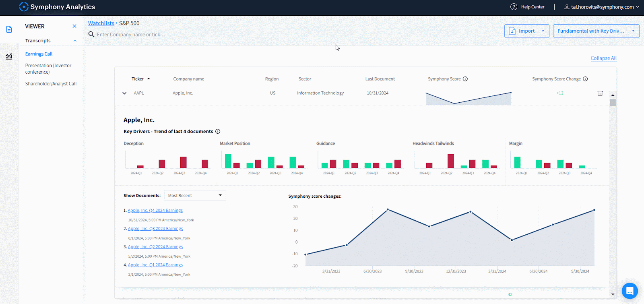
Task: Show info for Symphony Score column
Action: (x=465, y=79)
